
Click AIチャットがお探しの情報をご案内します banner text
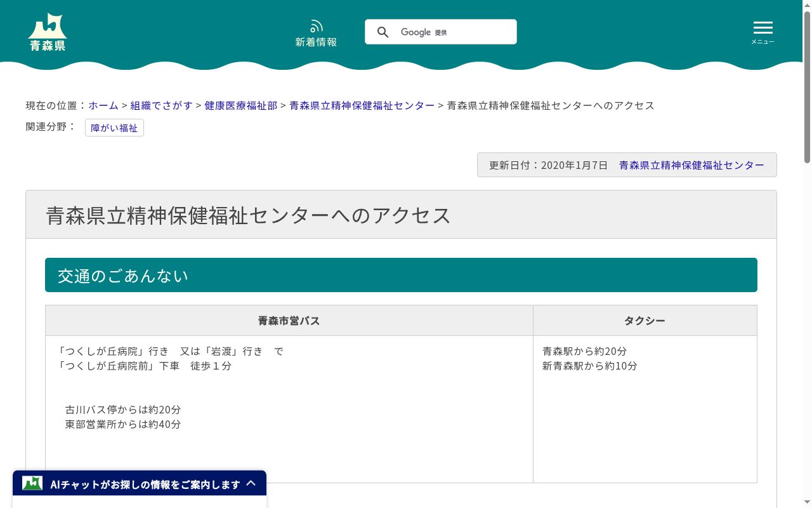pyautogui.click(x=145, y=485)
